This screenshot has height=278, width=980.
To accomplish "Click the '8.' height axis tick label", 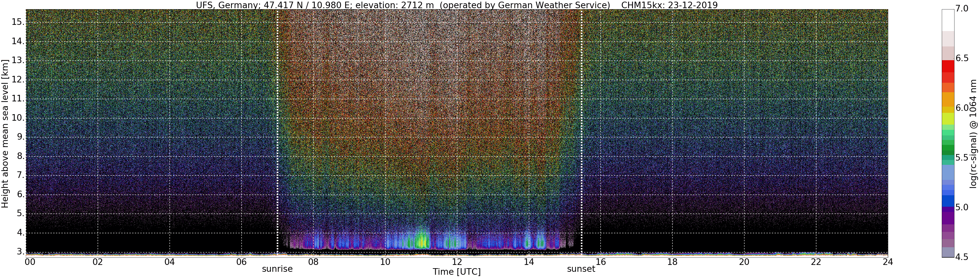I will coord(20,156).
